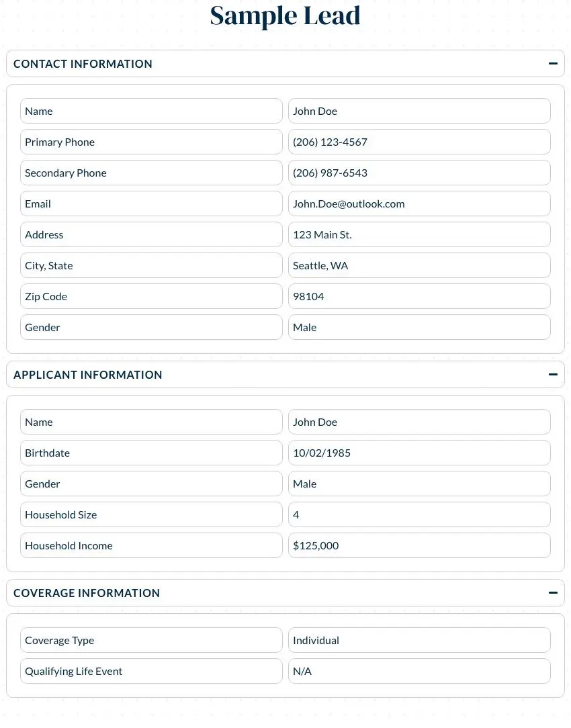This screenshot has height=728, width=571.
Task: Click the Household Income label
Action: tap(151, 545)
